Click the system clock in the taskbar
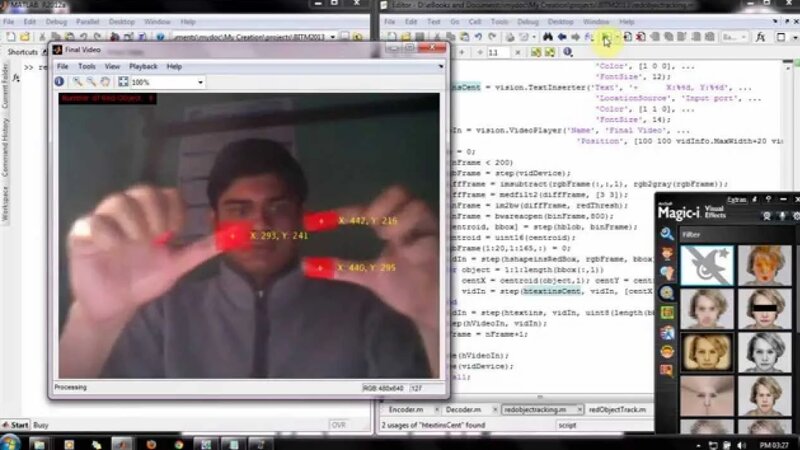 [x=773, y=445]
